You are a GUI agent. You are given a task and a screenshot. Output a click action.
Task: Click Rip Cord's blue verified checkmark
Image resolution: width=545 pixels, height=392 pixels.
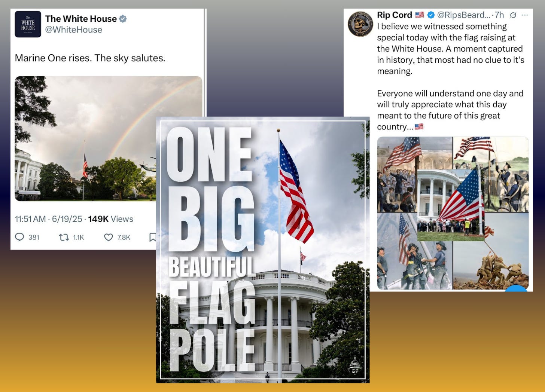(x=431, y=15)
